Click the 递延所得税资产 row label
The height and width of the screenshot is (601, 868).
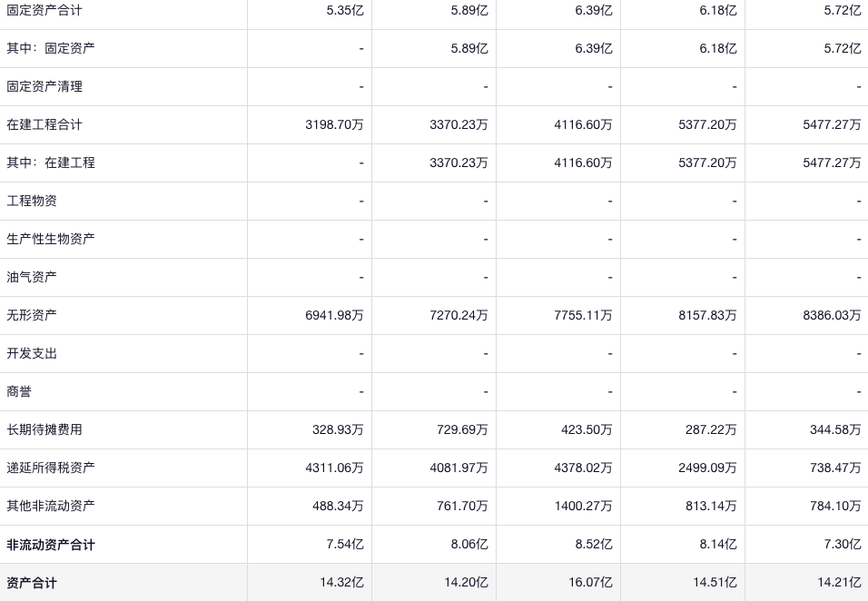click(50, 468)
